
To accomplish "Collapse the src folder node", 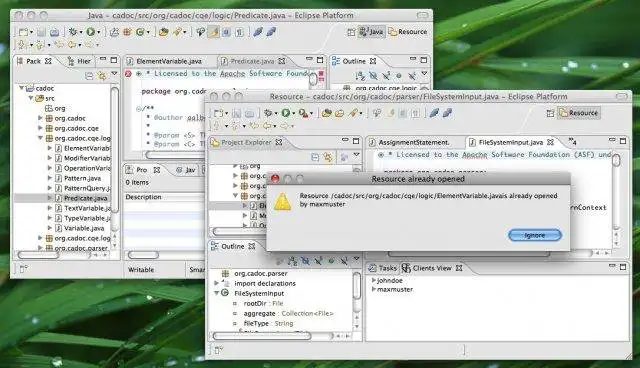I will (x=31, y=98).
